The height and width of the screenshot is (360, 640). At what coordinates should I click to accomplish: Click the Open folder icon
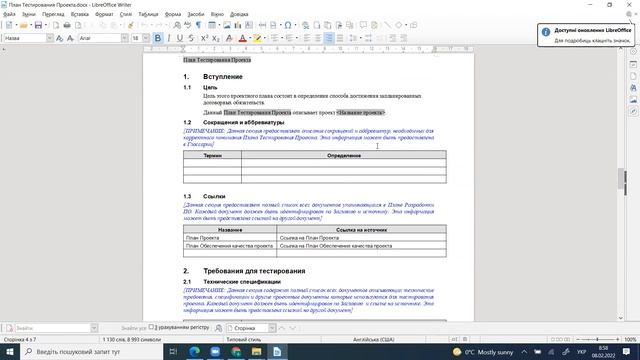pyautogui.click(x=24, y=25)
